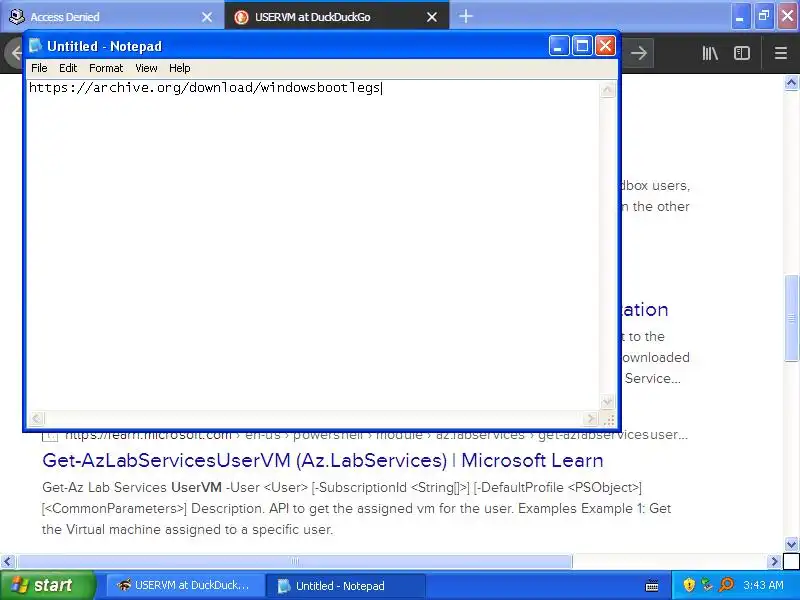The width and height of the screenshot is (800, 600).
Task: Minimize the browser window
Action: (740, 16)
